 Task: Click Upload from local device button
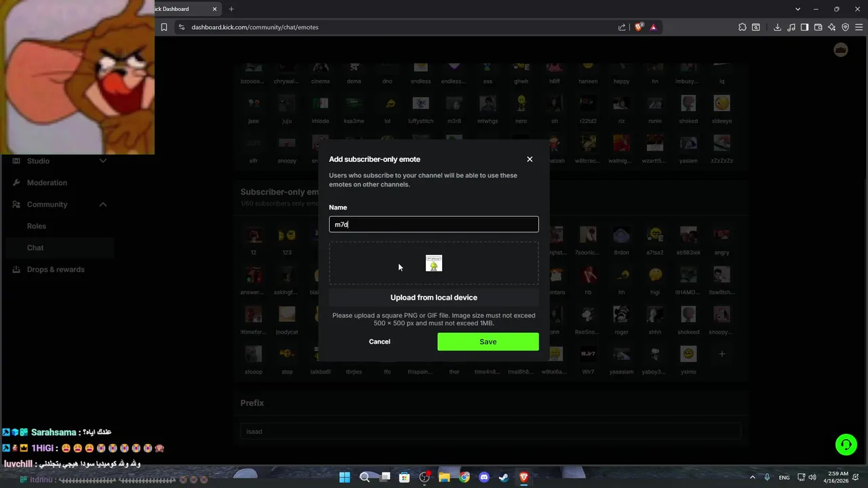point(434,298)
